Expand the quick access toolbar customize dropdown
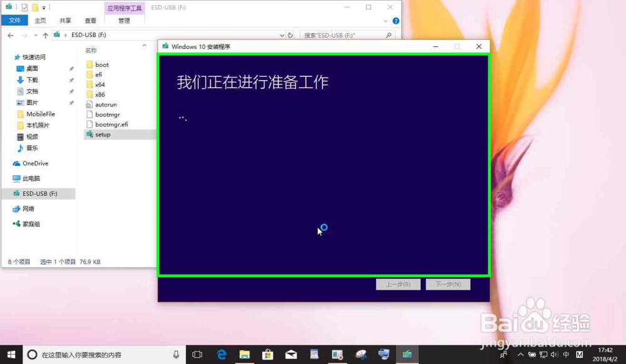Image resolution: width=626 pixels, height=364 pixels. point(44,6)
